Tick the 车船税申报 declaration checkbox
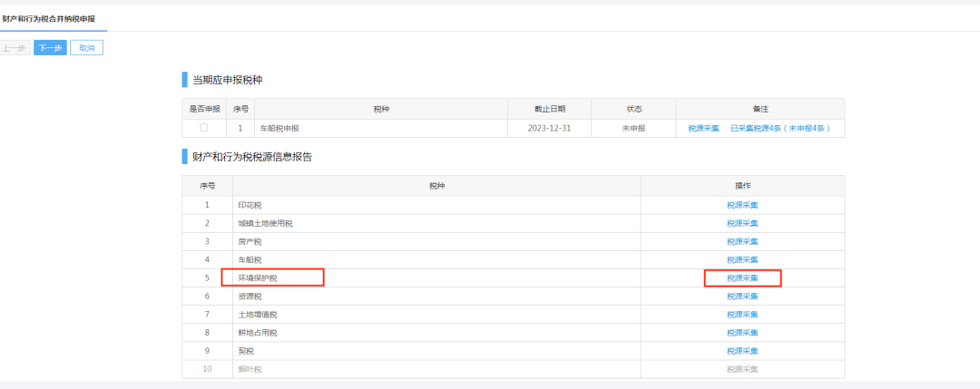The image size is (980, 389). pos(204,127)
